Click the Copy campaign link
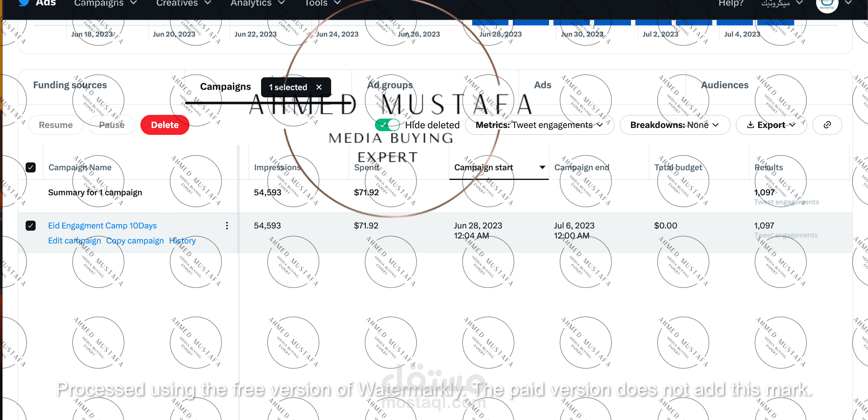 pos(135,241)
